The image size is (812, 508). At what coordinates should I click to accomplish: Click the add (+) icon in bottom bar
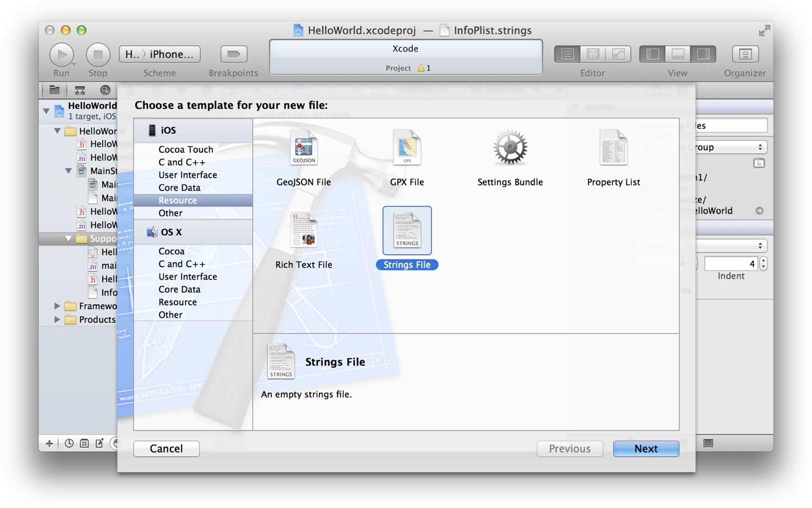pyautogui.click(x=50, y=443)
